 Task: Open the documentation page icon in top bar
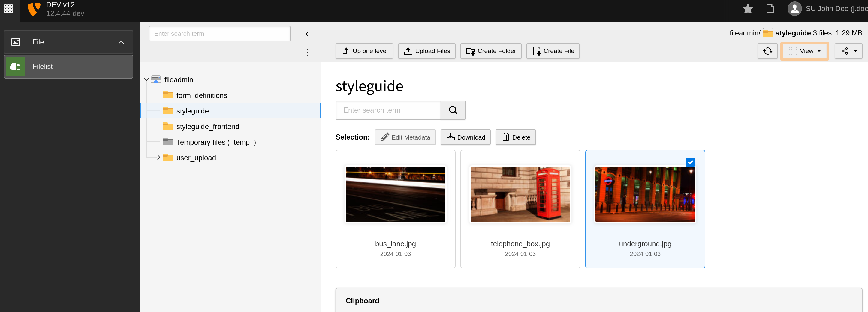coord(770,9)
